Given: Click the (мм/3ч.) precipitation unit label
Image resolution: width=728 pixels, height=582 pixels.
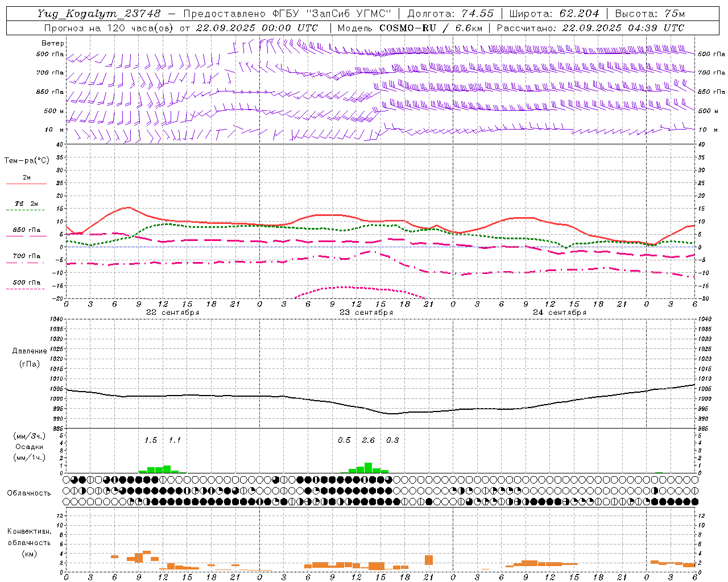Looking at the screenshot, I should coord(30,436).
